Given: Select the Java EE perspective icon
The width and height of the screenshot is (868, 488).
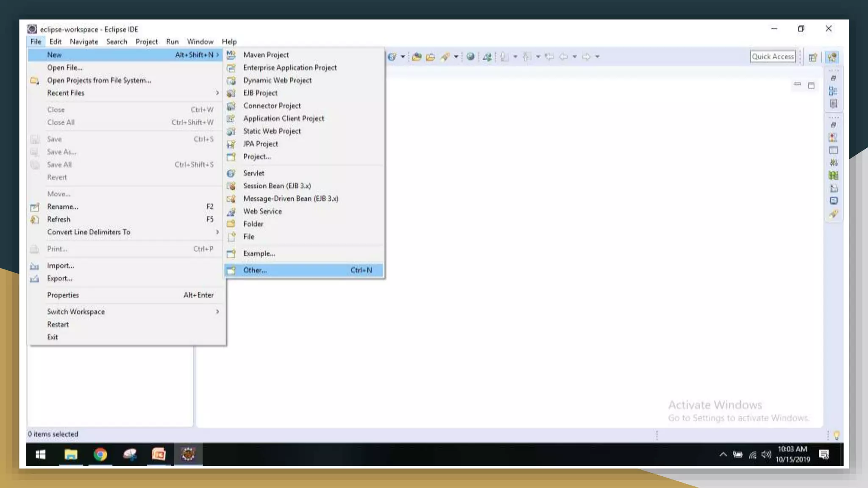Looking at the screenshot, I should (832, 57).
